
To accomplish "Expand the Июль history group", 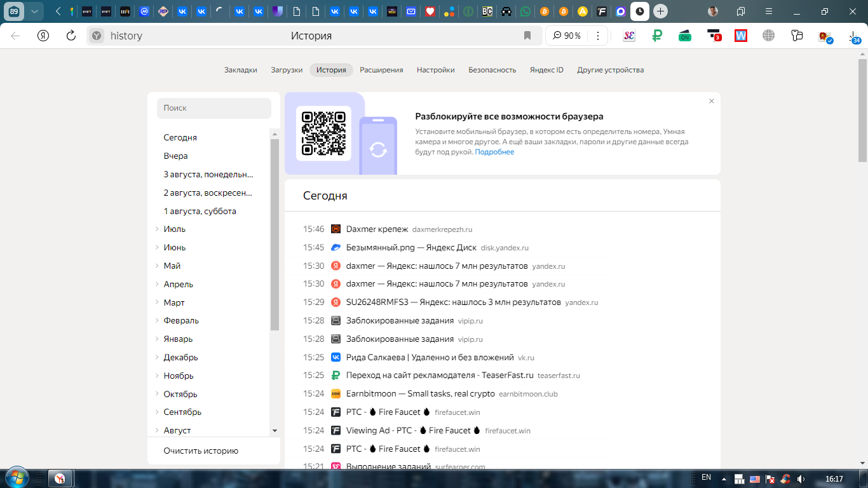I will tap(157, 229).
